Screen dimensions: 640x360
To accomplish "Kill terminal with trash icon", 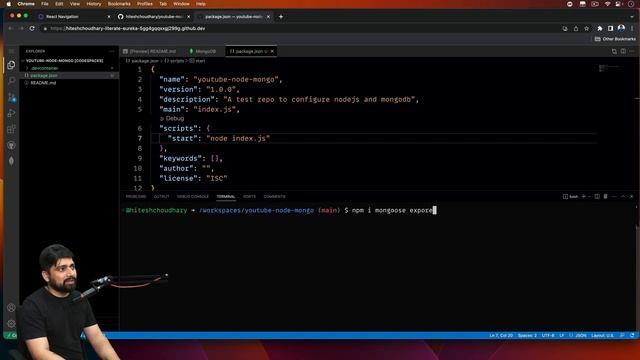I will [606, 197].
